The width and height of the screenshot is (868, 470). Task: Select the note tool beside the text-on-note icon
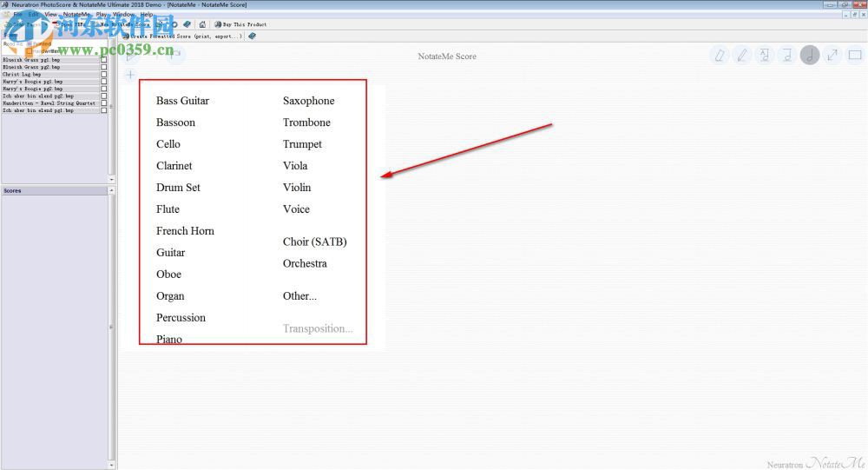point(786,56)
